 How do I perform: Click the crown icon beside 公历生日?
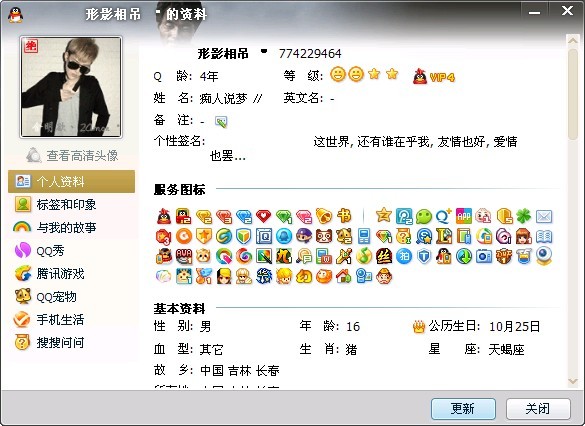coord(419,327)
